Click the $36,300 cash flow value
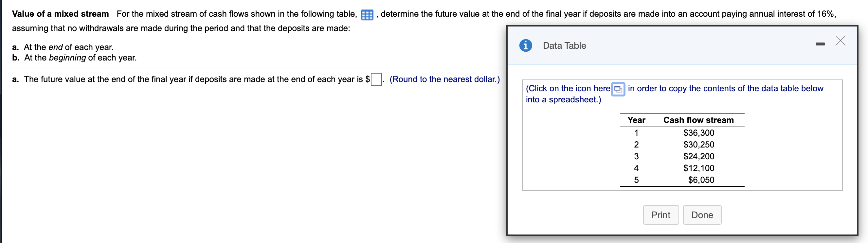The width and height of the screenshot is (868, 243). tap(698, 133)
